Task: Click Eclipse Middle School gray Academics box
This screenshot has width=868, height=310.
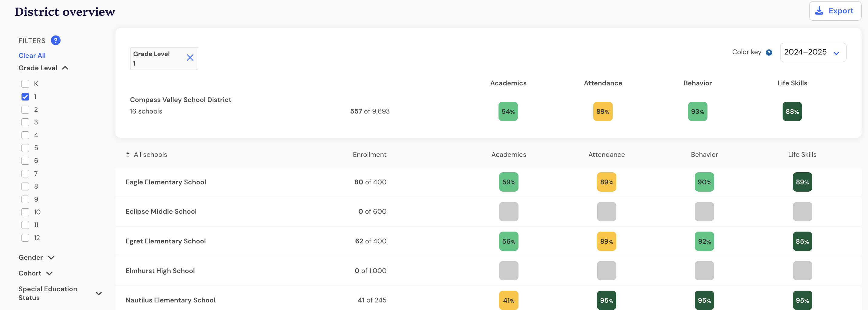Action: [509, 212]
